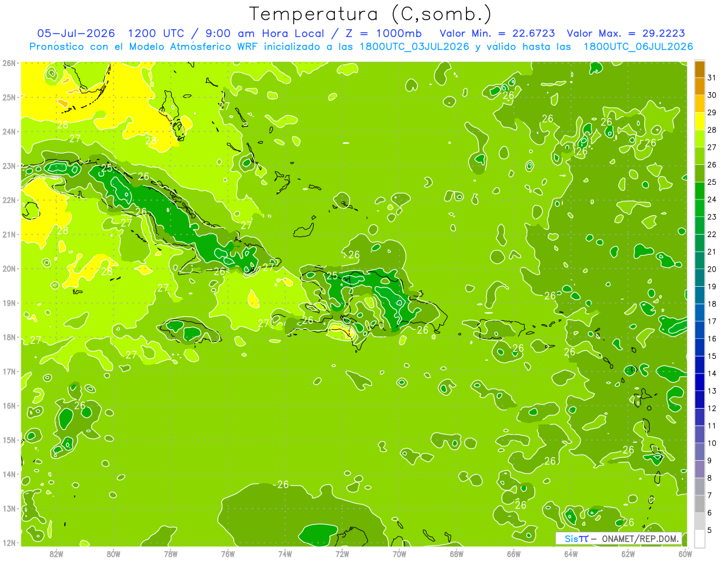The height and width of the screenshot is (562, 728).
Task: Click the 72W longitude axis label
Action: [342, 554]
